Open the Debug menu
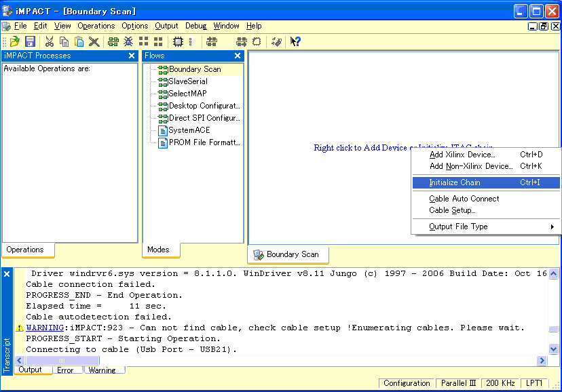Viewport: 562px width, 392px height. (x=195, y=26)
